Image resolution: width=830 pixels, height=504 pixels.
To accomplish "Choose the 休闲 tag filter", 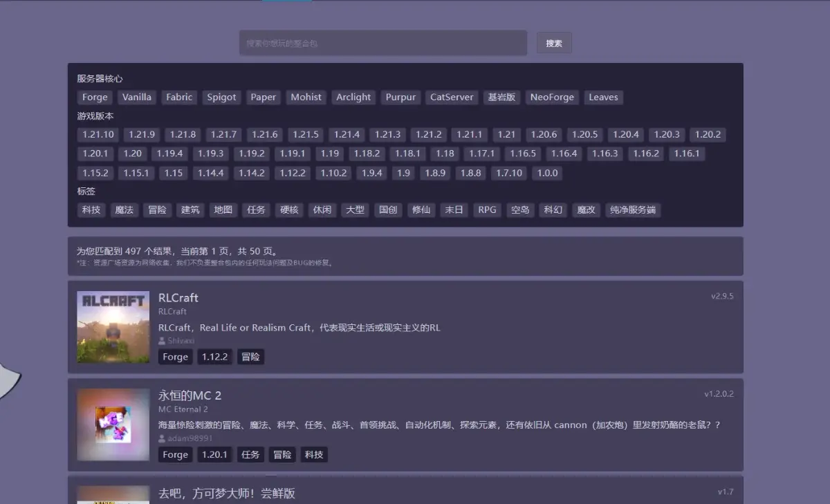I will 322,209.
